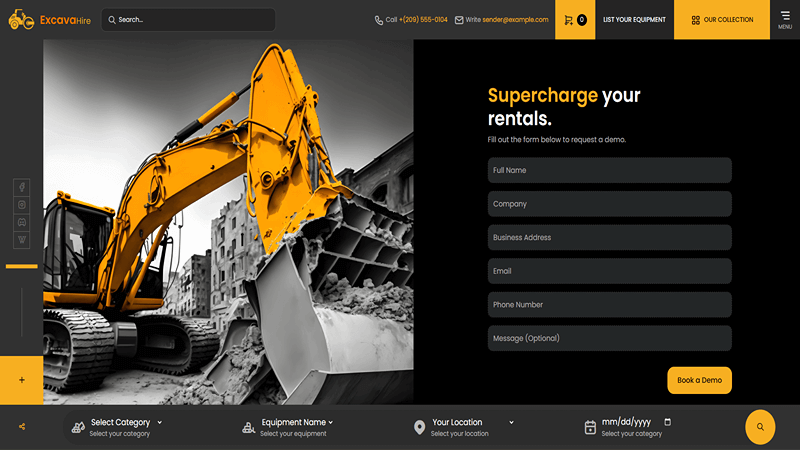Click the location pin icon
Image resolution: width=800 pixels, height=450 pixels.
tap(419, 427)
